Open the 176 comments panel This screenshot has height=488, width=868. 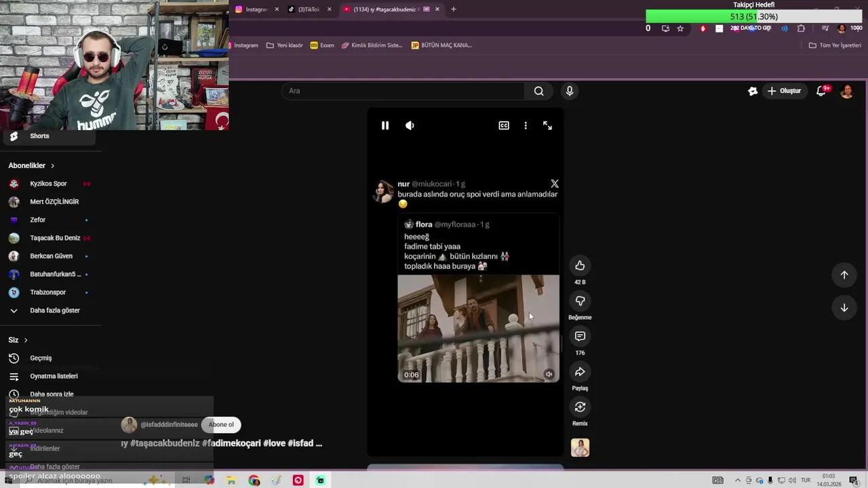pos(580,336)
